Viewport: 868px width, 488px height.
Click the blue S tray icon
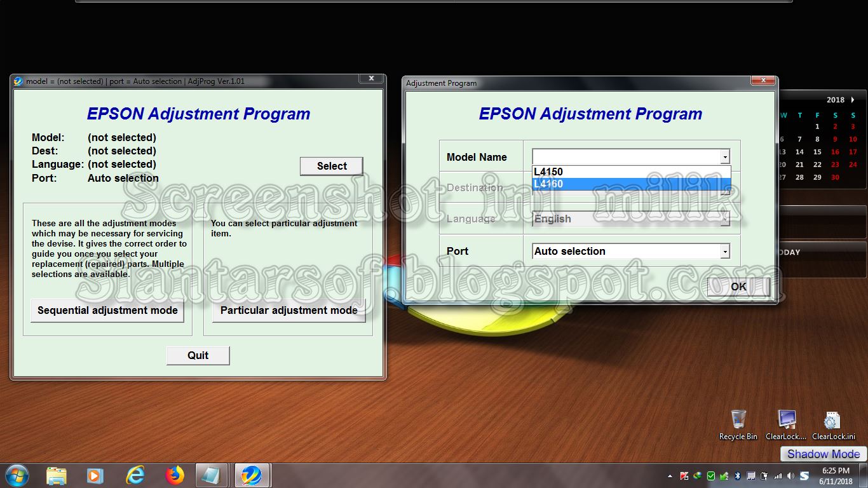point(804,476)
